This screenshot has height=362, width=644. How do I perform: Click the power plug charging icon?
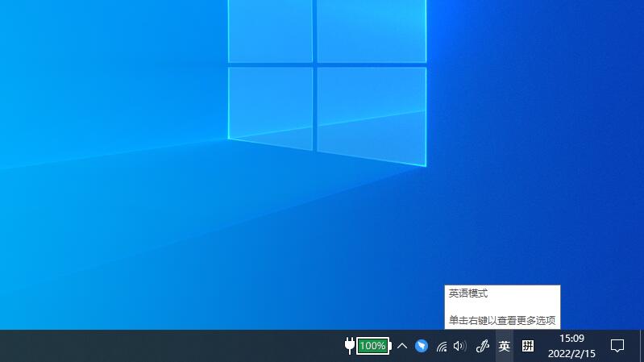click(x=349, y=346)
